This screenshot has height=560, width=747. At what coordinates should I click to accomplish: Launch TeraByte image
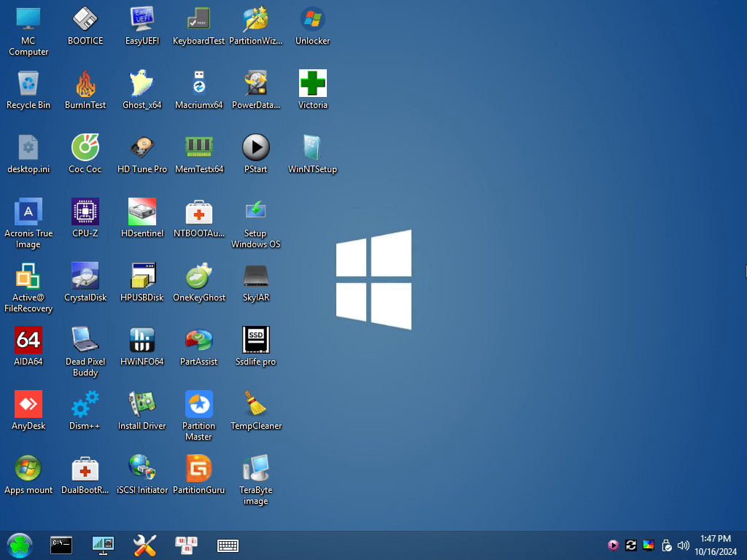256,481
